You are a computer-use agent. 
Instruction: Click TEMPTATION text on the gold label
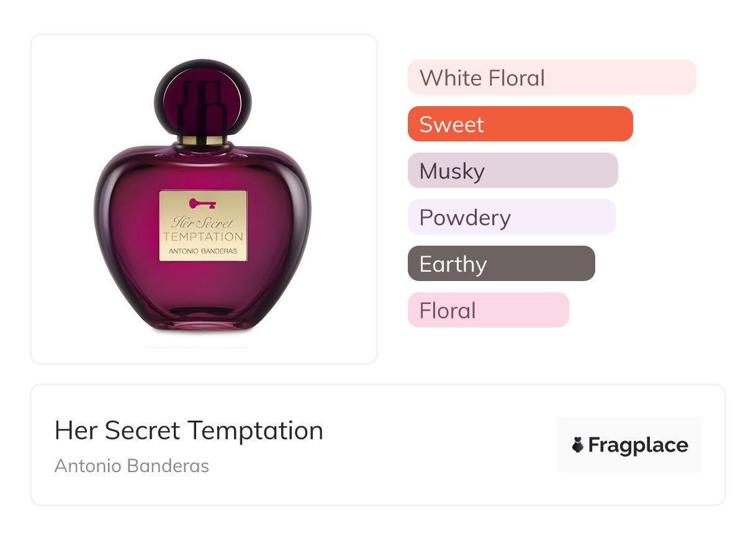click(203, 237)
